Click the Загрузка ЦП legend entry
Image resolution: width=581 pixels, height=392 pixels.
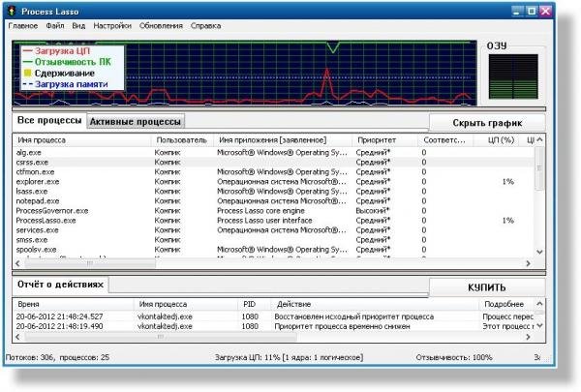tap(57, 50)
